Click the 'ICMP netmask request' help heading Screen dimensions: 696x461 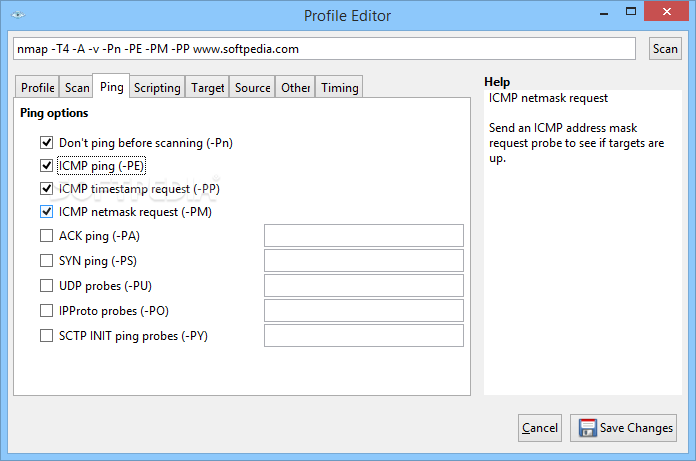(548, 98)
